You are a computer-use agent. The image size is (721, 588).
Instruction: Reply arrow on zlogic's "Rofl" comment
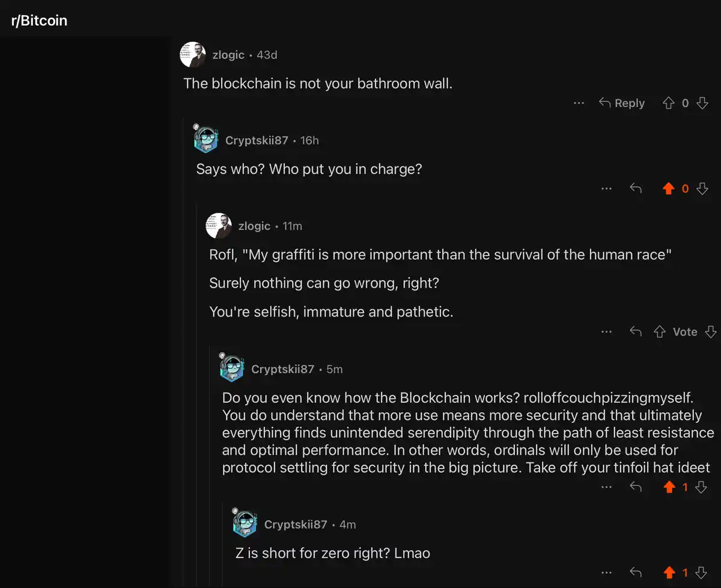click(x=635, y=332)
